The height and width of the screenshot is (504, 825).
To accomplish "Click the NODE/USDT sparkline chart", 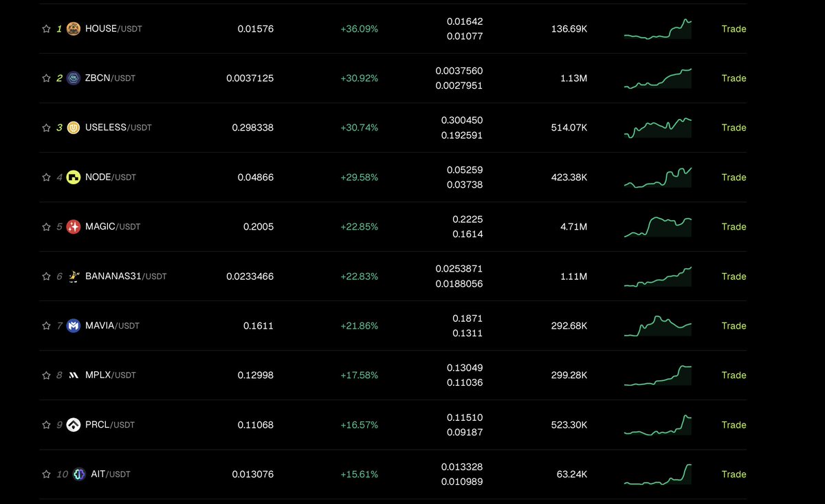I will [658, 177].
